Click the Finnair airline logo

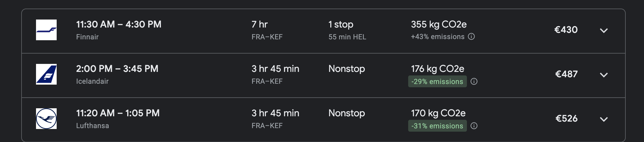(x=46, y=30)
